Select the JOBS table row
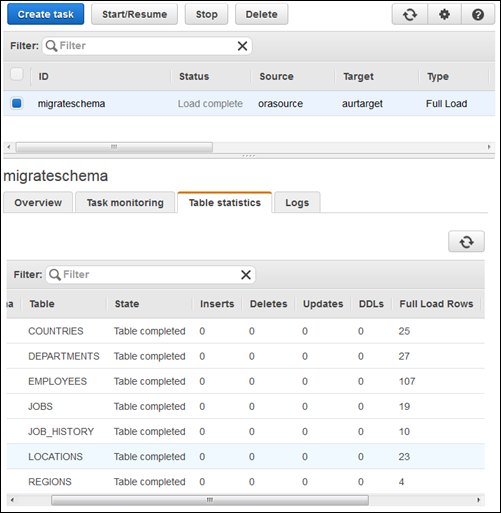 click(245, 406)
